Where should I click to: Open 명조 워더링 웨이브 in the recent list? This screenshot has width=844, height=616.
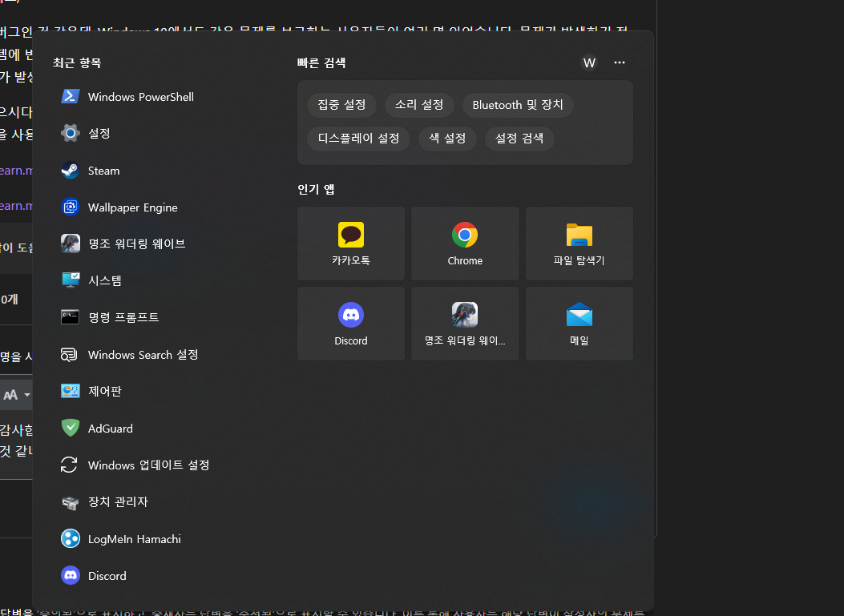coord(123,244)
